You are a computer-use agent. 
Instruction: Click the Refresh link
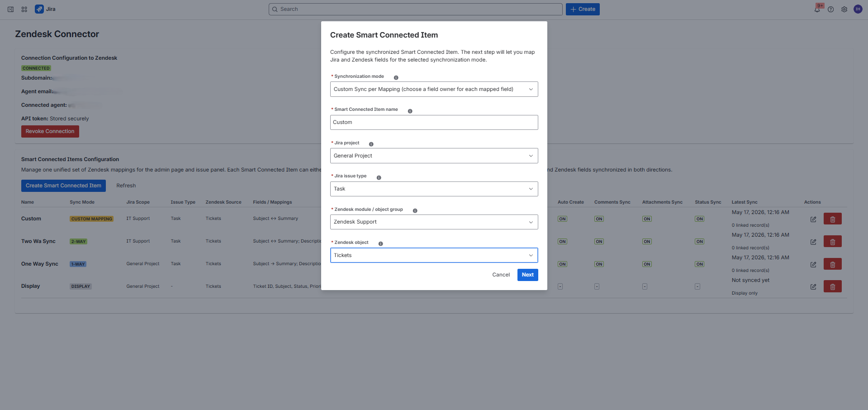click(x=126, y=186)
